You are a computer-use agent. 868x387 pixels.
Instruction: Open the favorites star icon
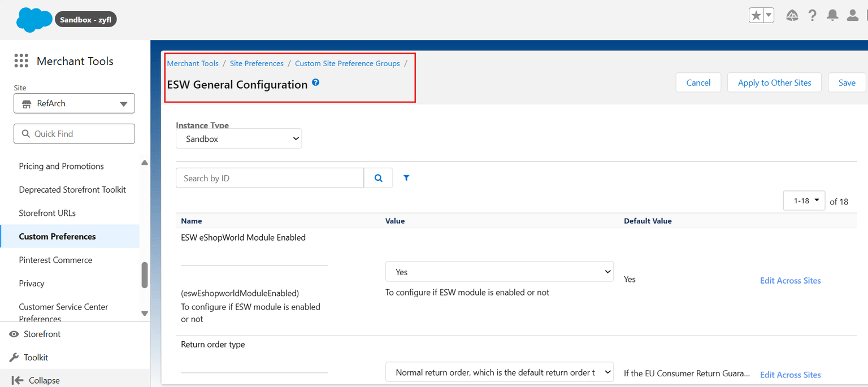(756, 15)
